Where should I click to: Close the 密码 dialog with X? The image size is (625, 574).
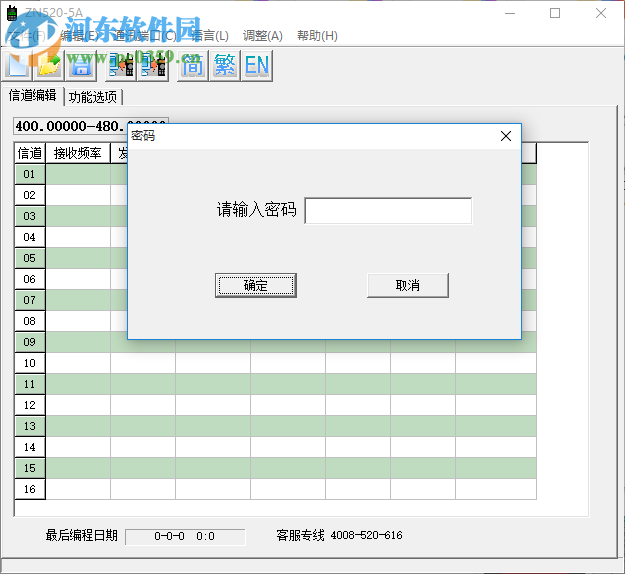coord(506,136)
